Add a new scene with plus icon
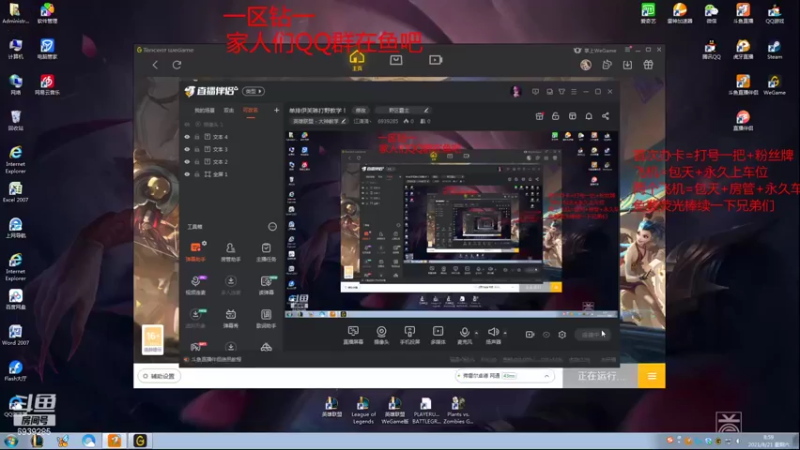The height and width of the screenshot is (450, 800). tap(276, 110)
